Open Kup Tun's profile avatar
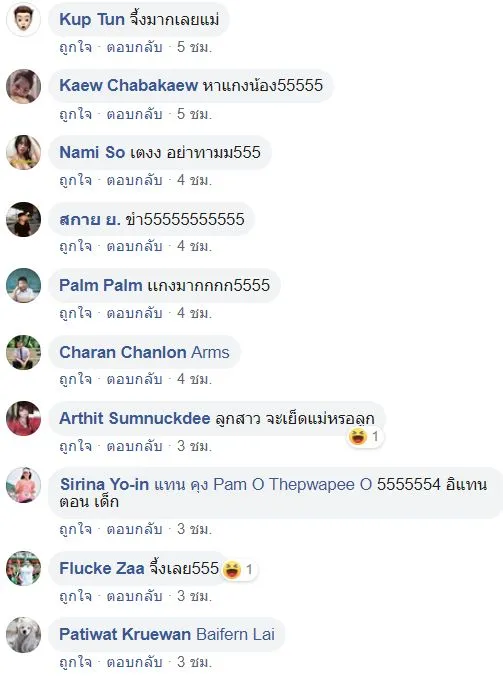This screenshot has height=682, width=503. pyautogui.click(x=23, y=19)
